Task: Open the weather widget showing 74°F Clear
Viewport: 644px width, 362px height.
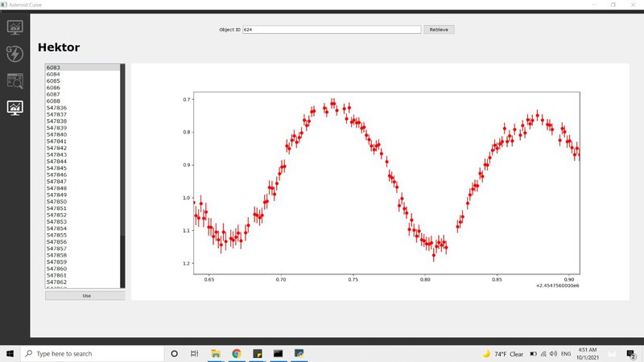Action: [x=502, y=354]
